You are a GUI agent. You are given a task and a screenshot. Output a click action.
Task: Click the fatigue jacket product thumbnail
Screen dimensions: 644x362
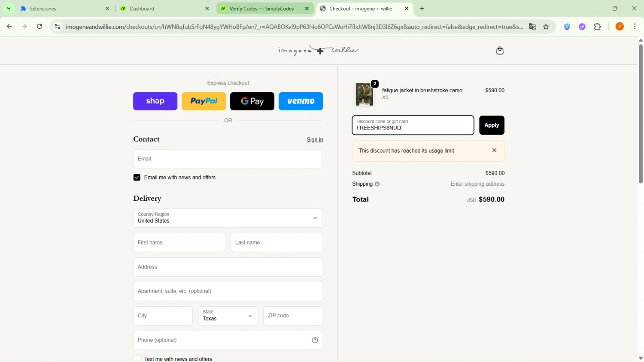coord(364,94)
